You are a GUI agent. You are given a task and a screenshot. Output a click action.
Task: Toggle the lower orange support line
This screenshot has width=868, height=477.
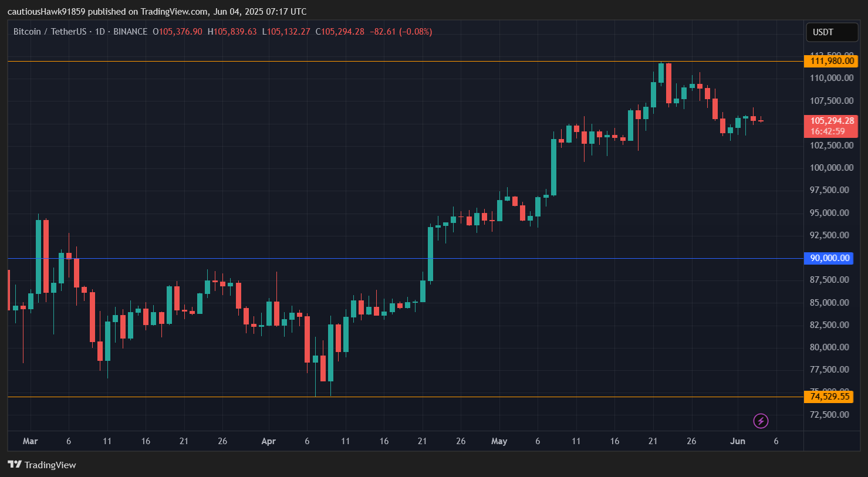(x=352, y=397)
